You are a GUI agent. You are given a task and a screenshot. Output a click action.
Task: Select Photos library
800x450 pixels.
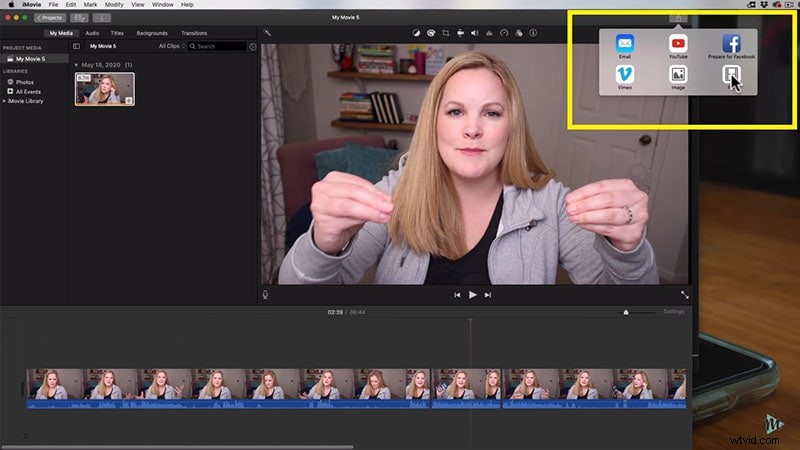(24, 82)
